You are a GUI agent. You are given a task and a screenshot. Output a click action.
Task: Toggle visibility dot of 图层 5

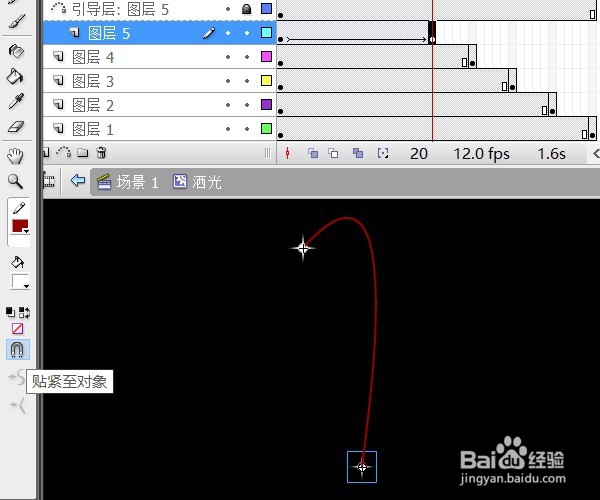pos(228,33)
